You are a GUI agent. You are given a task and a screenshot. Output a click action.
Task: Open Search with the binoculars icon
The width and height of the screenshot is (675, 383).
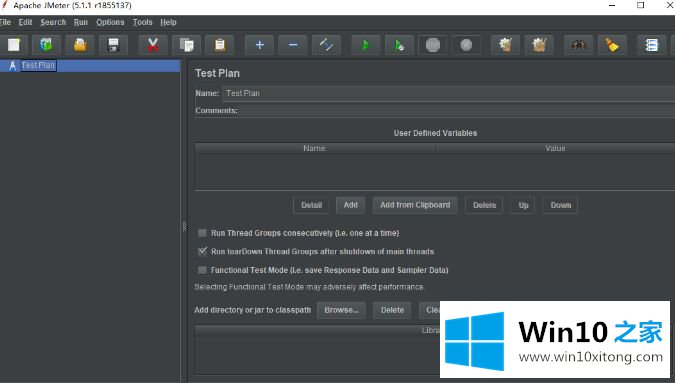pyautogui.click(x=579, y=45)
